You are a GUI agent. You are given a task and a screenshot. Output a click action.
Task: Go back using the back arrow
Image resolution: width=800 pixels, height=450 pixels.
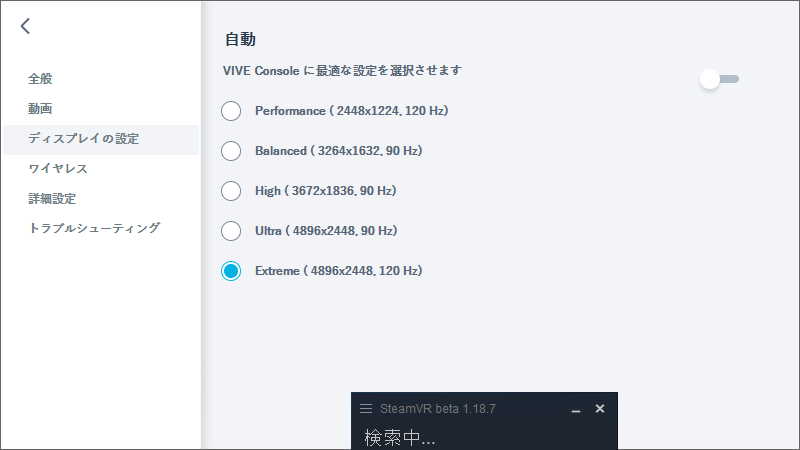coord(25,26)
